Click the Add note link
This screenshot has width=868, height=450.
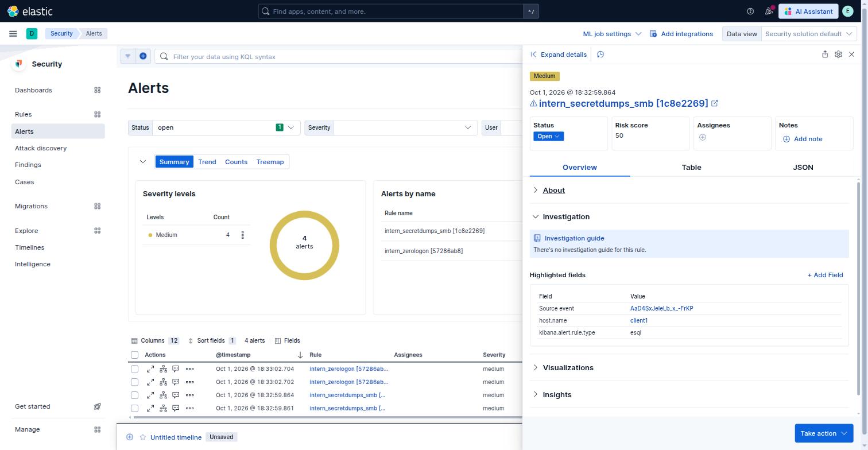pyautogui.click(x=803, y=139)
